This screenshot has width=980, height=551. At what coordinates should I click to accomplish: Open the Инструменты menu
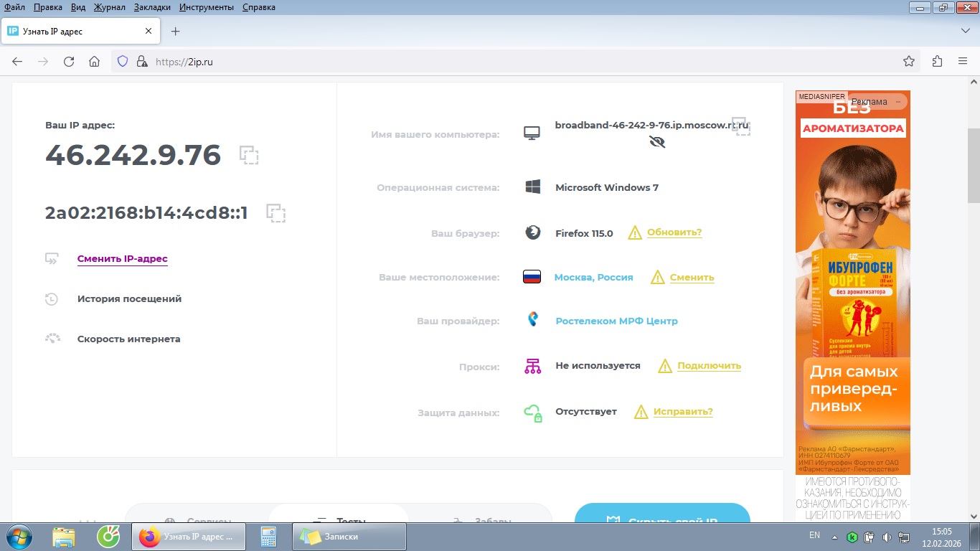(x=207, y=7)
